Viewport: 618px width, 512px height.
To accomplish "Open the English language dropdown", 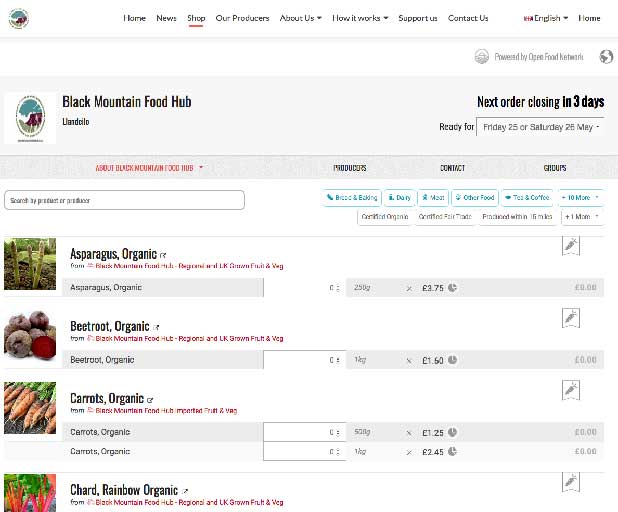I will coord(546,18).
